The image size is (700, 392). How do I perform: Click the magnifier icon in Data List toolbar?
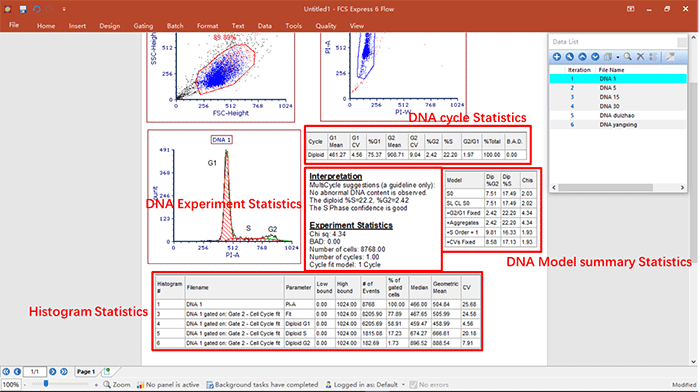point(628,57)
